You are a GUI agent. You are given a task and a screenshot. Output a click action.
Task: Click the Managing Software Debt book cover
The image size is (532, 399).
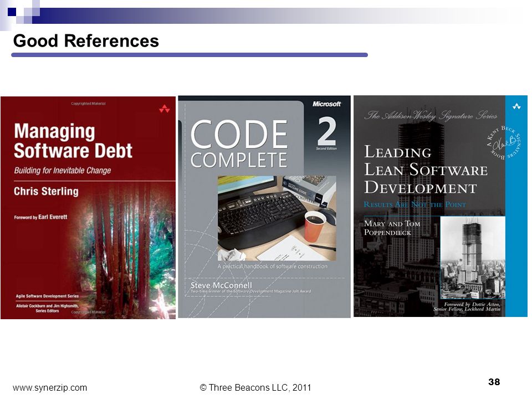click(88, 208)
